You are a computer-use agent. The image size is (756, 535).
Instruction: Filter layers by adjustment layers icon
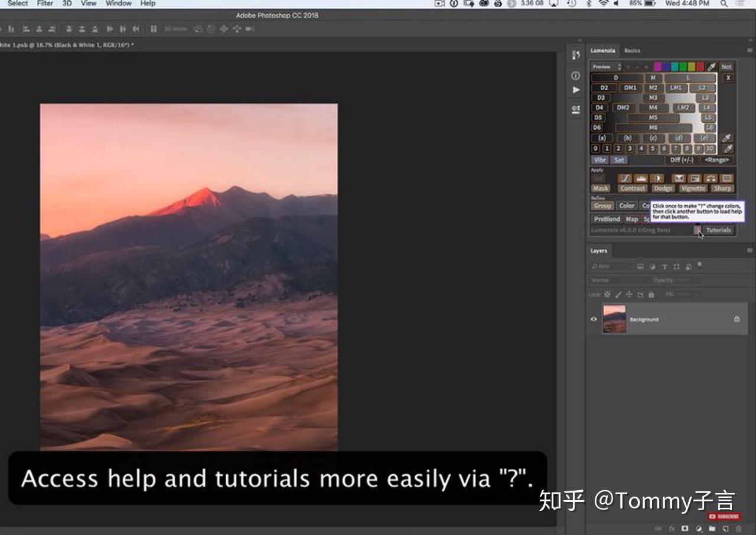(x=653, y=267)
